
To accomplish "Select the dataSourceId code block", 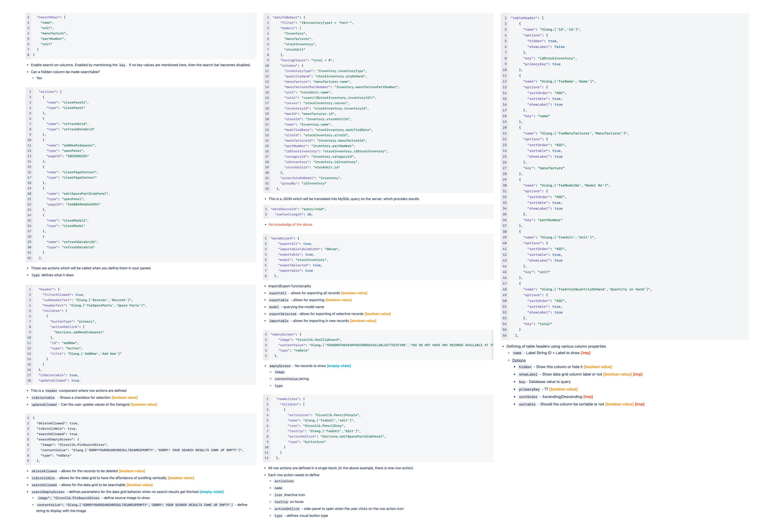I will pyautogui.click(x=378, y=212).
